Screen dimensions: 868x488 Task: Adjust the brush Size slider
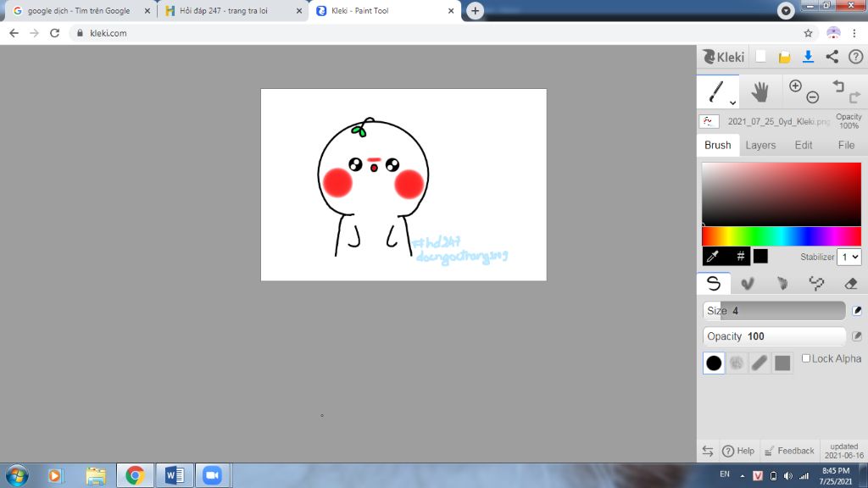point(774,310)
